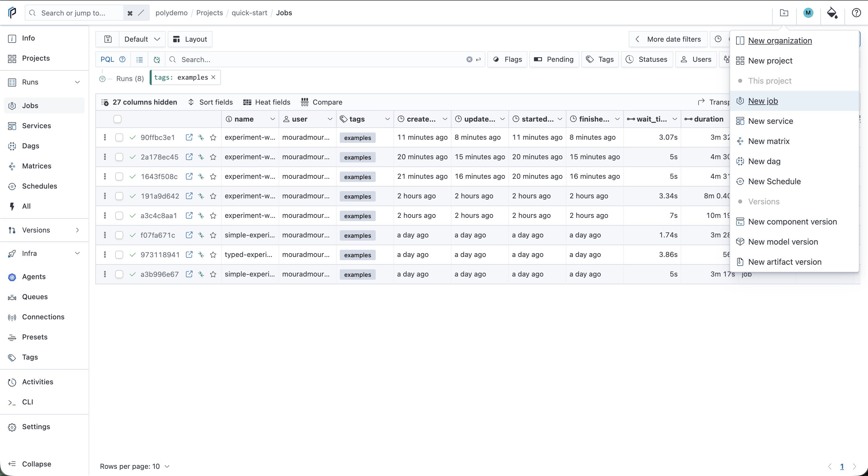Viewport: 868px width, 476px height.
Task: Select checkbox for run 2a178ec45
Action: coord(119,157)
